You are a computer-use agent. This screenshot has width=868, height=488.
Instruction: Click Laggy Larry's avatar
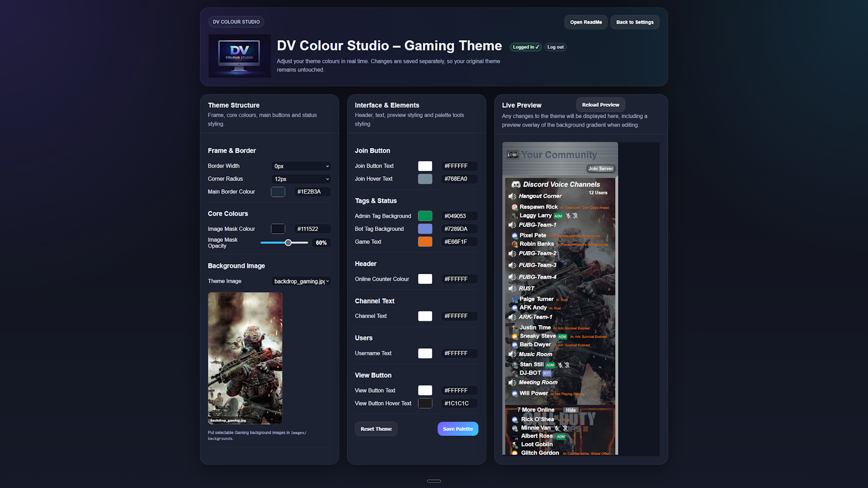(x=515, y=216)
